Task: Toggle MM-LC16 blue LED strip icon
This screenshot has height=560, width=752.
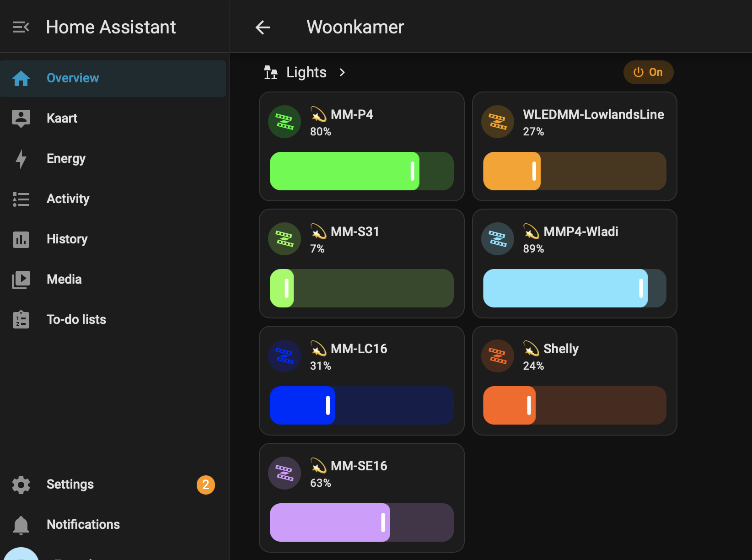Action: [x=285, y=356]
